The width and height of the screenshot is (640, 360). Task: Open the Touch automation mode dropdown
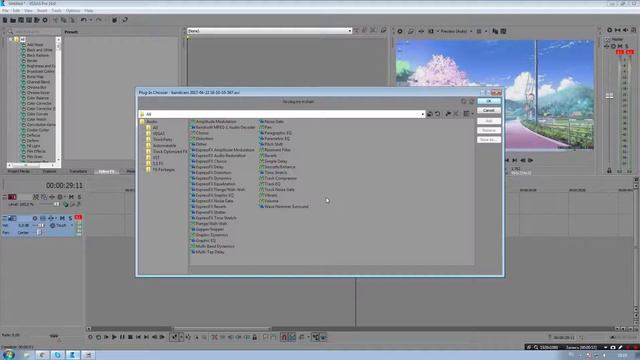(62, 225)
